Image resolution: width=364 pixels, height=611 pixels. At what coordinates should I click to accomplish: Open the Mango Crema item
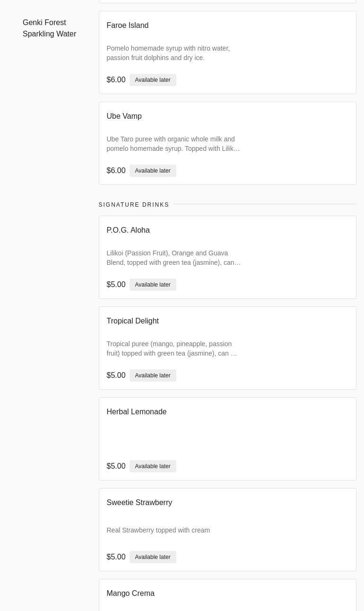[130, 594]
